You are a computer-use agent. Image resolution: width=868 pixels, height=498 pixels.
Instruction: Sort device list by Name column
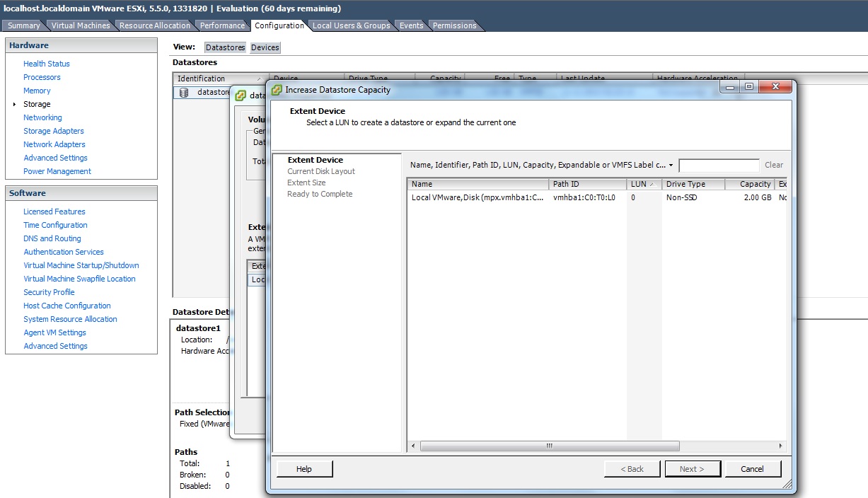[x=478, y=184]
